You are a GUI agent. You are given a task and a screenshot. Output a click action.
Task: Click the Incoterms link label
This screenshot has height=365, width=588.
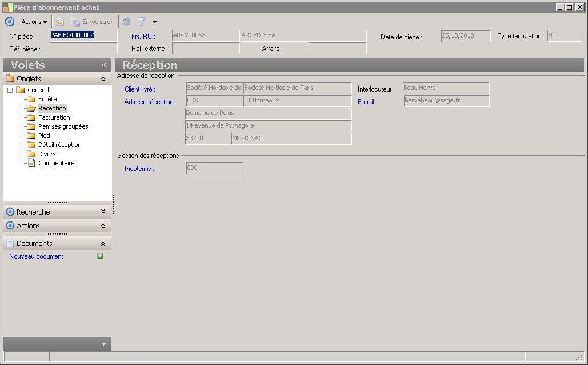[x=139, y=169]
